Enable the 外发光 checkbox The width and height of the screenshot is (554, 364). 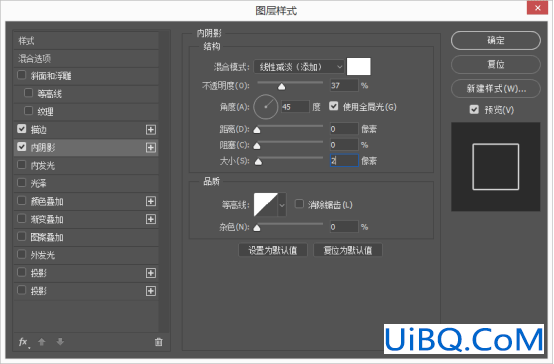click(22, 254)
